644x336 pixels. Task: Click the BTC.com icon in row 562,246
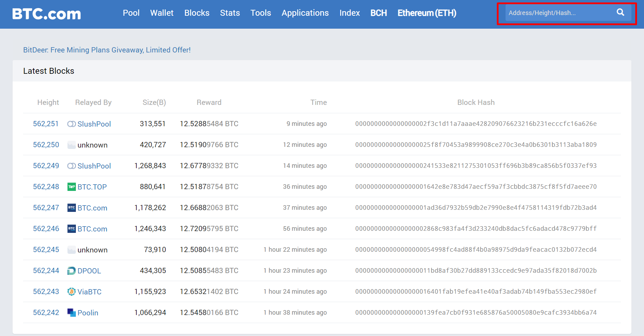(71, 229)
